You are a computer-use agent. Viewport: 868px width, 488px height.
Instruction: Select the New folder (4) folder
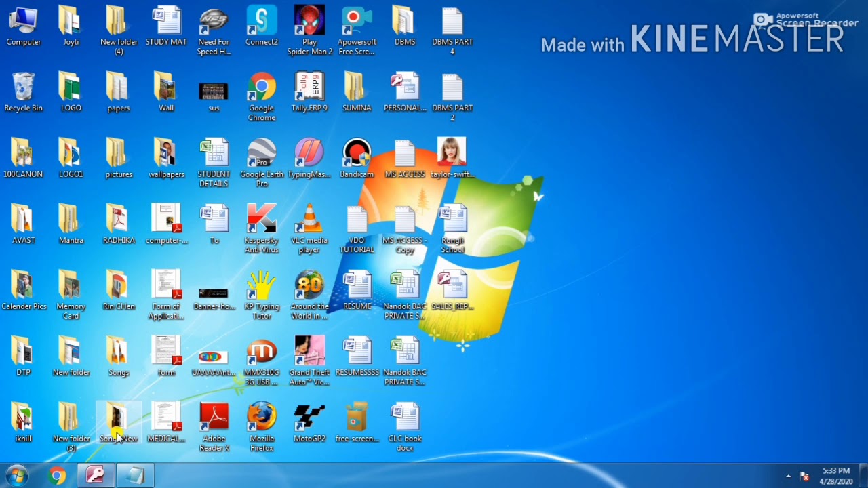pos(119,32)
